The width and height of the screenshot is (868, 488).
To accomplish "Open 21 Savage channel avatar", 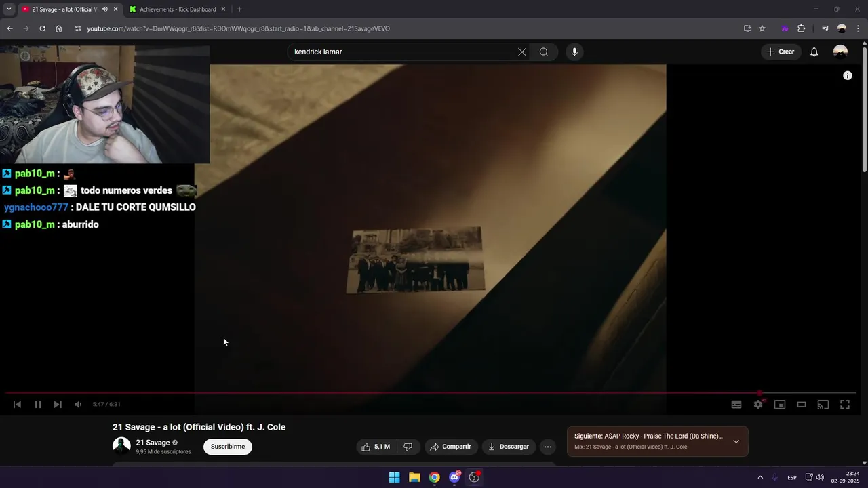I will [121, 446].
